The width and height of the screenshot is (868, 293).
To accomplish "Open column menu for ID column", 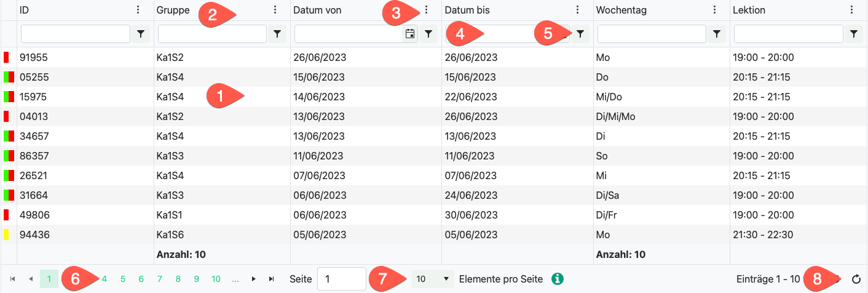I will tap(138, 10).
